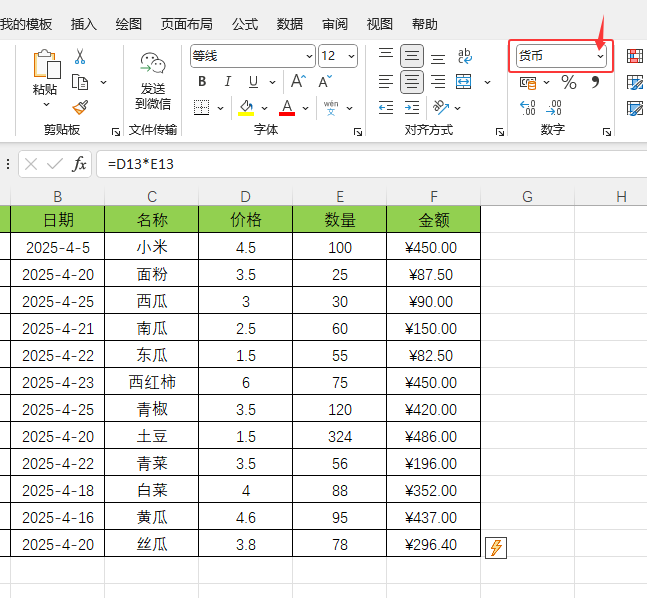
Task: Expand fill color dropdown arrow
Action: point(264,108)
